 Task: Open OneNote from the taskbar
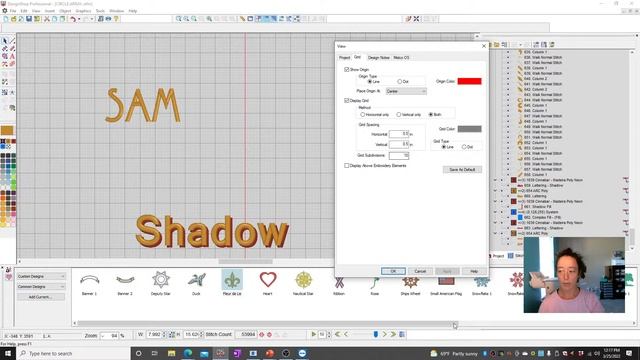point(237,353)
